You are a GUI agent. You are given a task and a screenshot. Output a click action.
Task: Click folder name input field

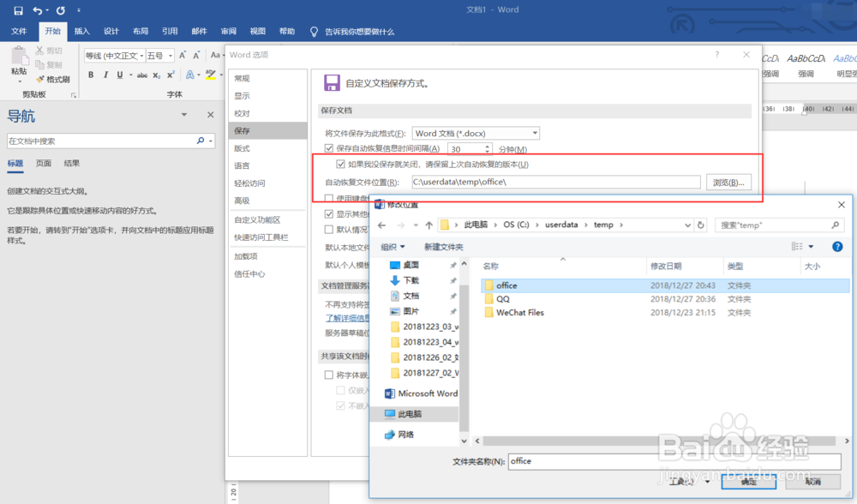[x=674, y=461]
